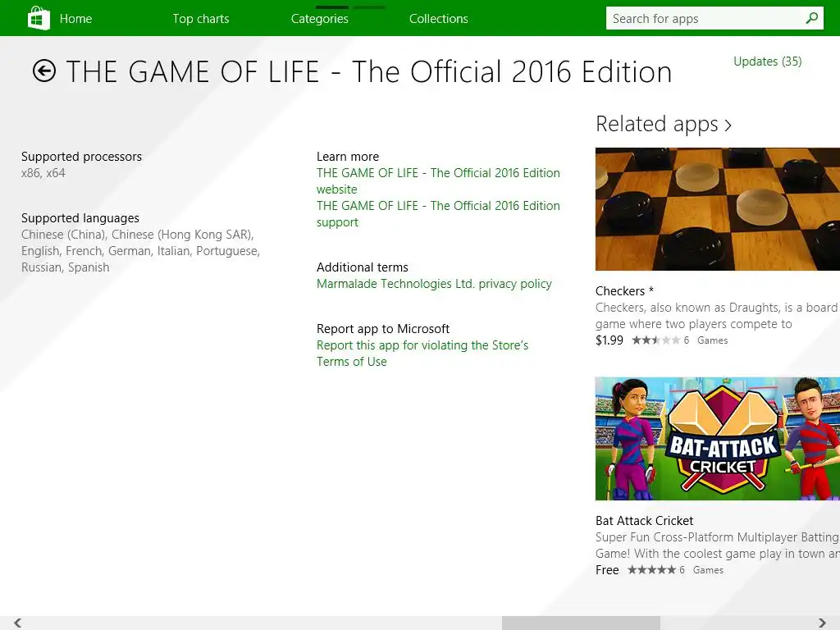Viewport: 840px width, 630px height.
Task: Open the Home menu
Action: click(x=75, y=19)
